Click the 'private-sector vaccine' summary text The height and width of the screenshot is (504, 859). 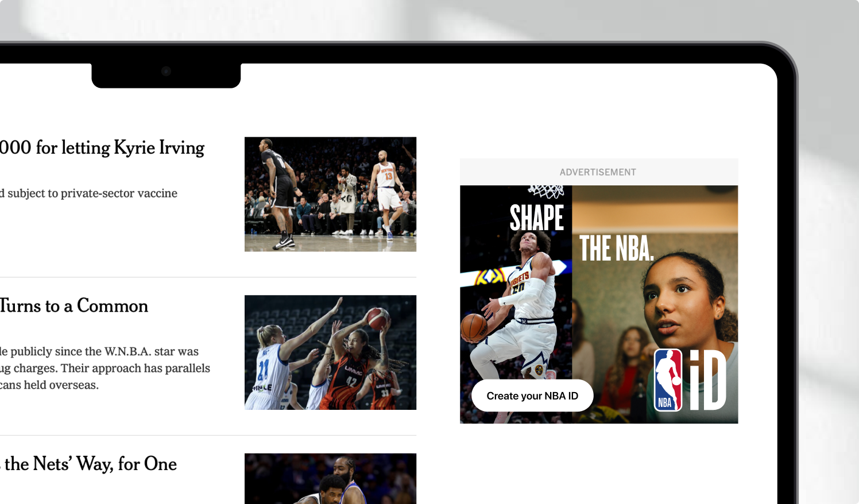(88, 193)
